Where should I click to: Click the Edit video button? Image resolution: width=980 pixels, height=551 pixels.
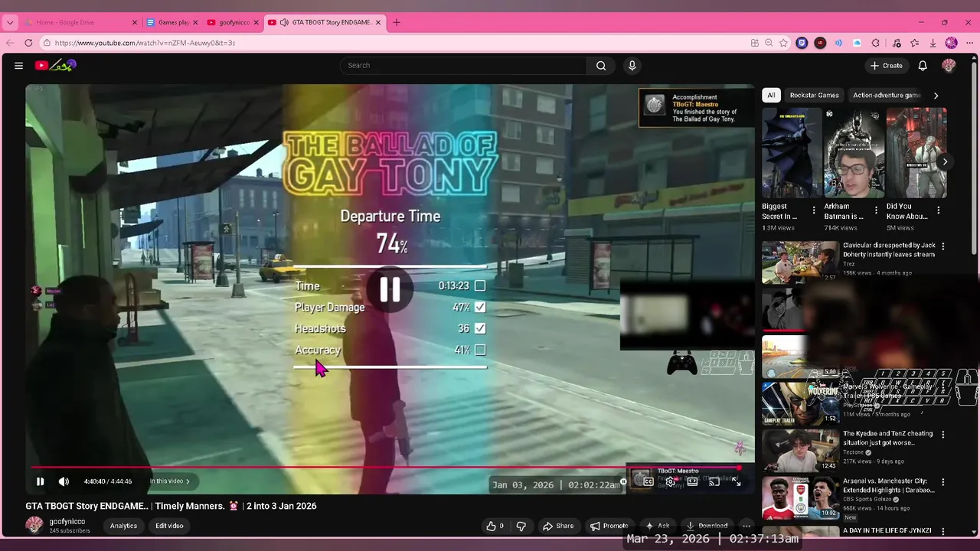pyautogui.click(x=169, y=526)
